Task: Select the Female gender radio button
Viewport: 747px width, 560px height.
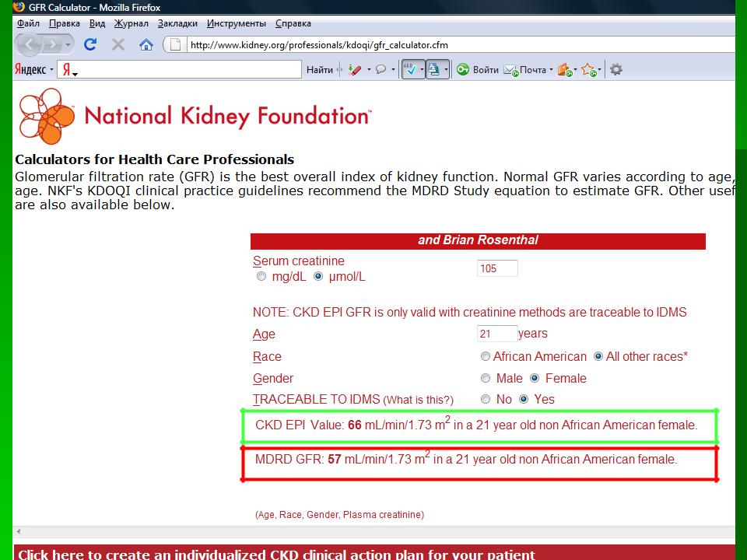Action: coord(535,378)
